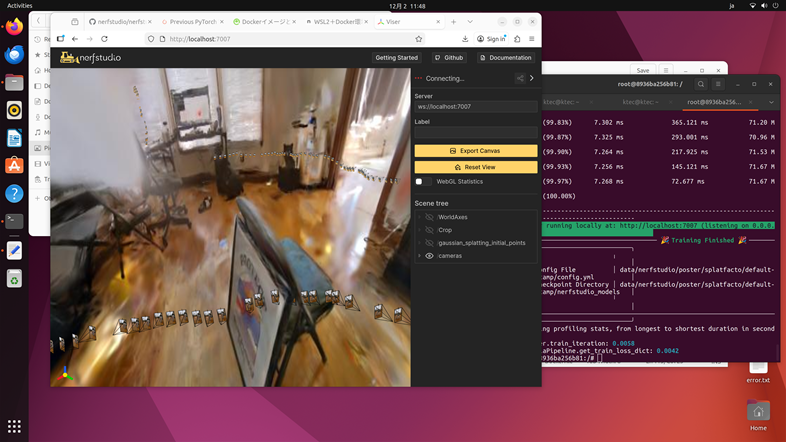786x442 pixels.
Task: Expand the gaussian_splatting_initial_points tree node
Action: click(420, 243)
